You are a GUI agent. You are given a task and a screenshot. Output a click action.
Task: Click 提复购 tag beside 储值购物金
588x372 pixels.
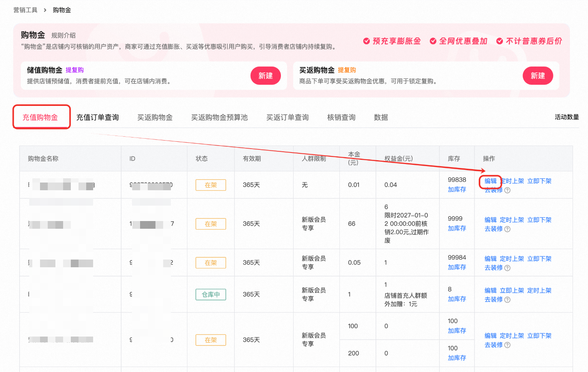[75, 70]
